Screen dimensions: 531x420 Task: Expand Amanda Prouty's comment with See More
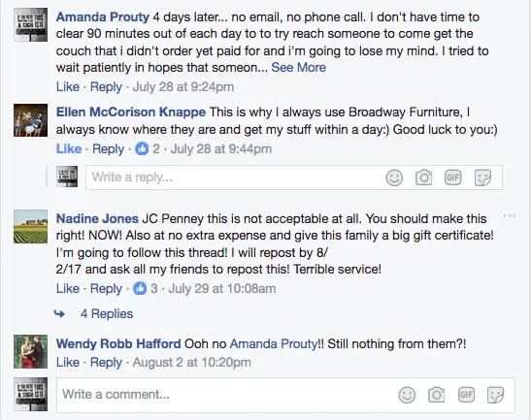[x=298, y=67]
